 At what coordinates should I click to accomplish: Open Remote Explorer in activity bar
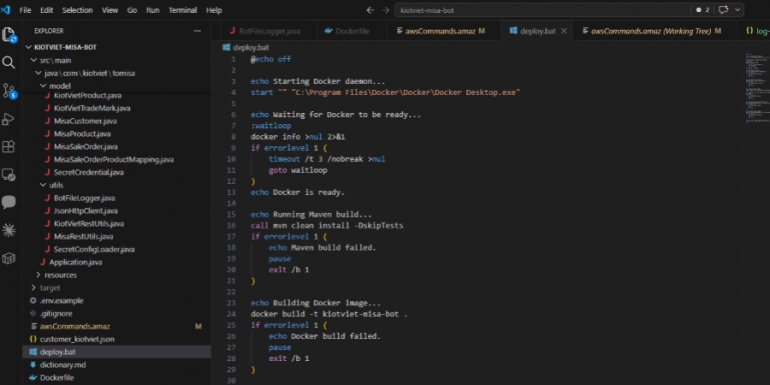(x=8, y=174)
